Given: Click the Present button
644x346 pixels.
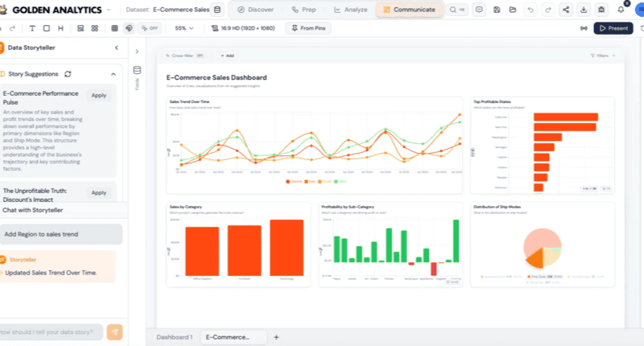Looking at the screenshot, I should click(613, 28).
